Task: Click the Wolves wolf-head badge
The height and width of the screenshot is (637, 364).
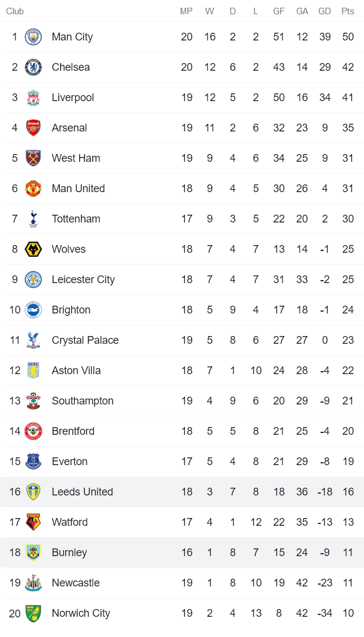Action: point(33,249)
